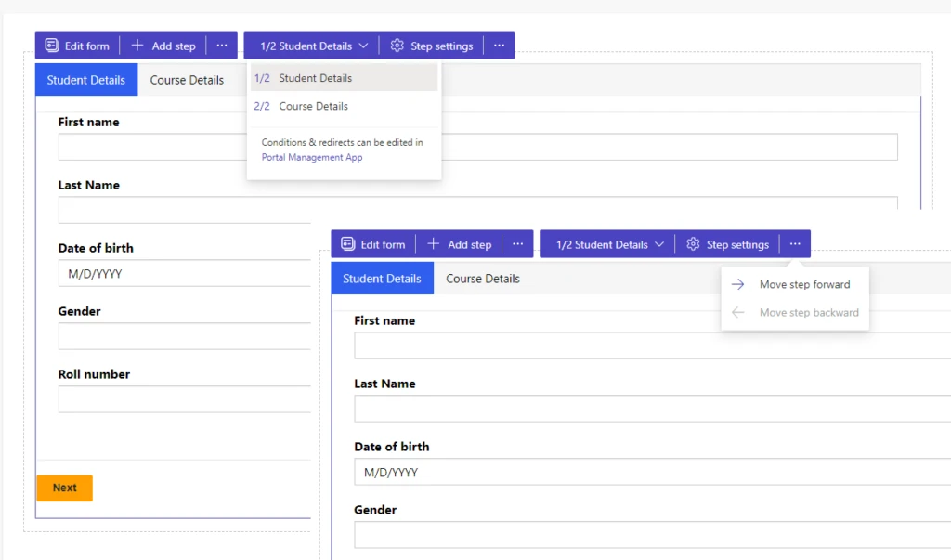Image resolution: width=951 pixels, height=560 pixels.
Task: Select the Student Details tab on the lower form
Action: [382, 278]
